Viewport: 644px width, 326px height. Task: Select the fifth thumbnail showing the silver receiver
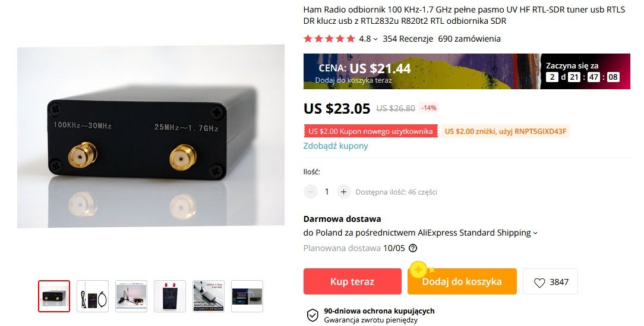[209, 296]
